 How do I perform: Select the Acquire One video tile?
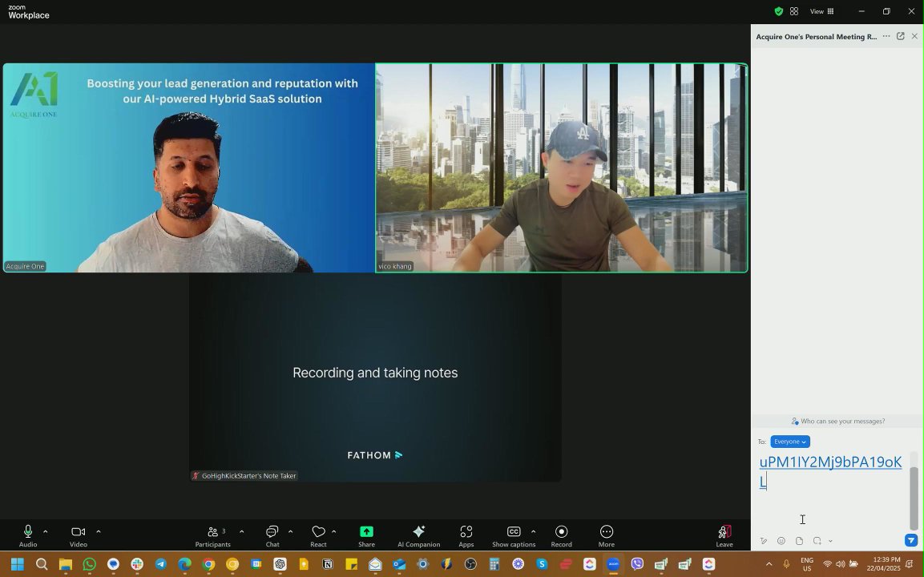188,168
